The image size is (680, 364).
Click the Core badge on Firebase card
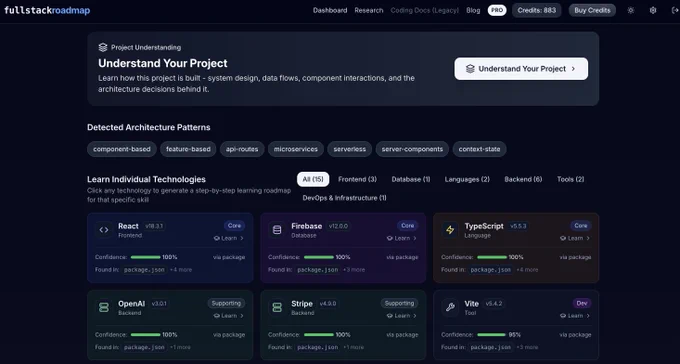[407, 226]
